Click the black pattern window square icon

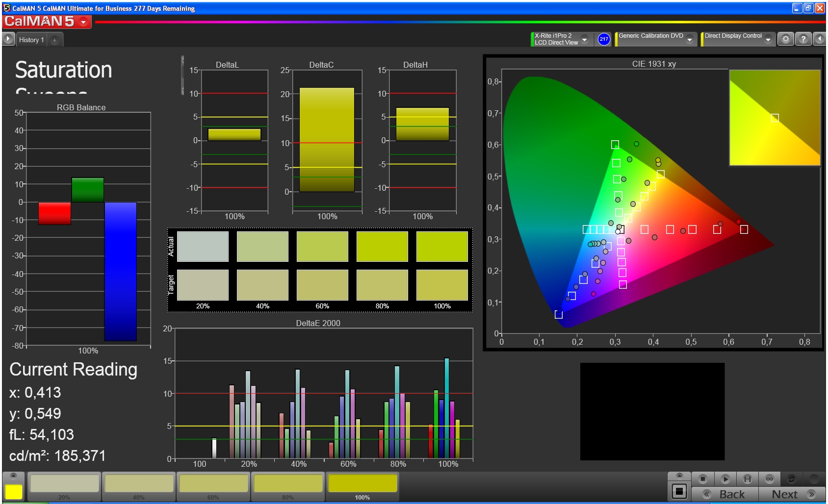[679, 491]
